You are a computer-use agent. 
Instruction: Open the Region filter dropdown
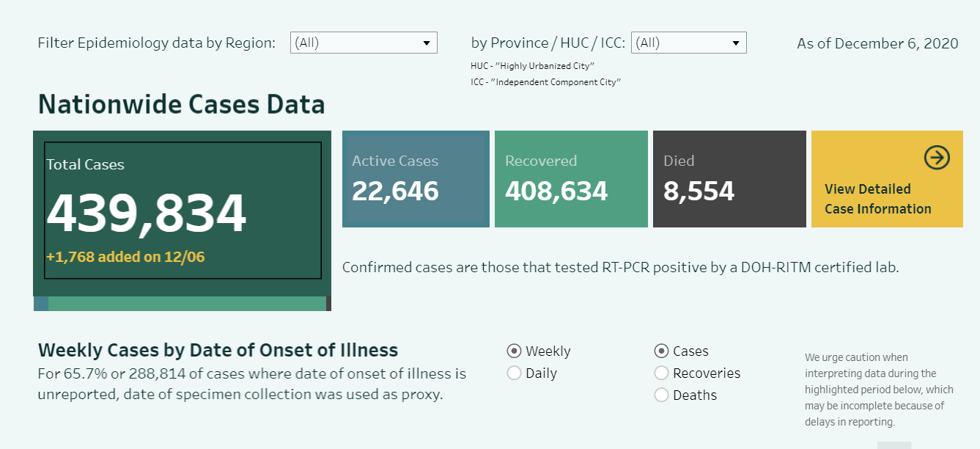coord(363,43)
